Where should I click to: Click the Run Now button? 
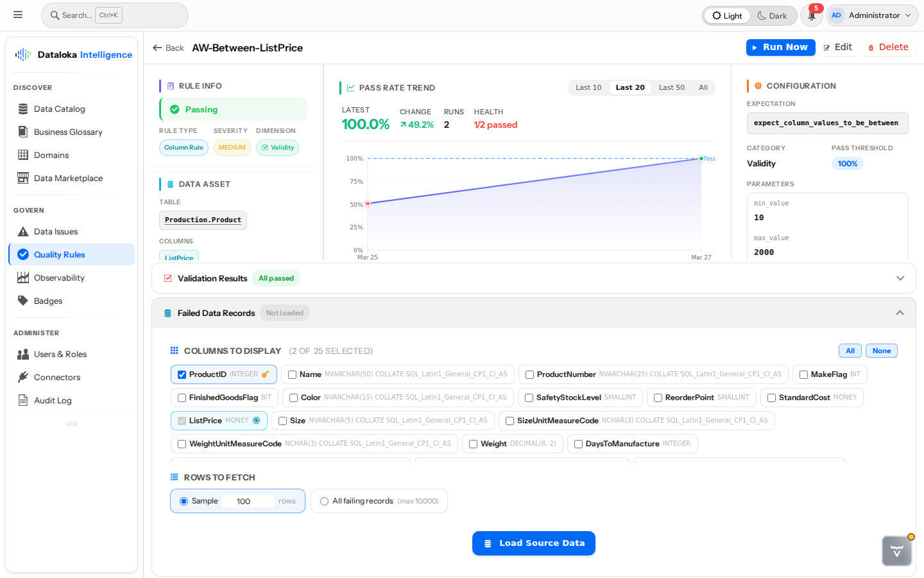[x=780, y=47]
